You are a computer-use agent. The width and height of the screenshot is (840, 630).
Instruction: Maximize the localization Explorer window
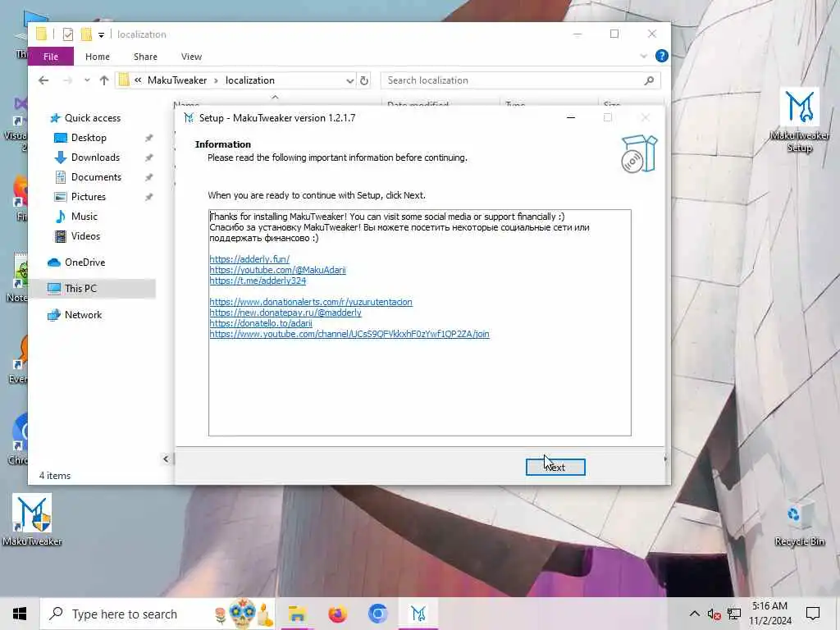point(614,34)
